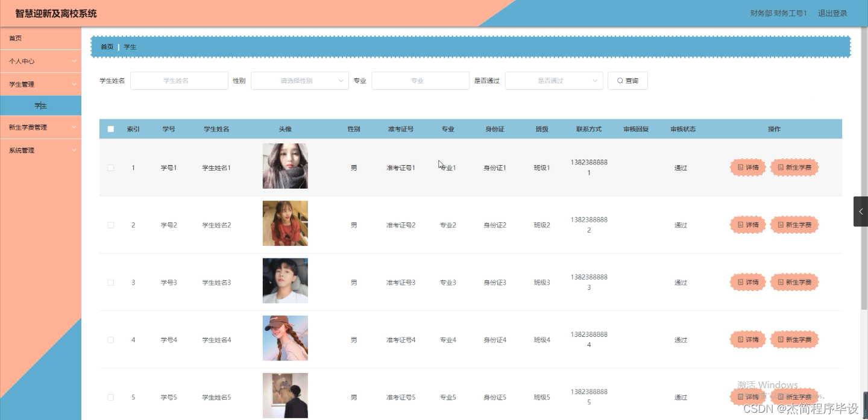The image size is (868, 420).
Task: Open 详情 for 学生姓名5
Action: pos(747,396)
